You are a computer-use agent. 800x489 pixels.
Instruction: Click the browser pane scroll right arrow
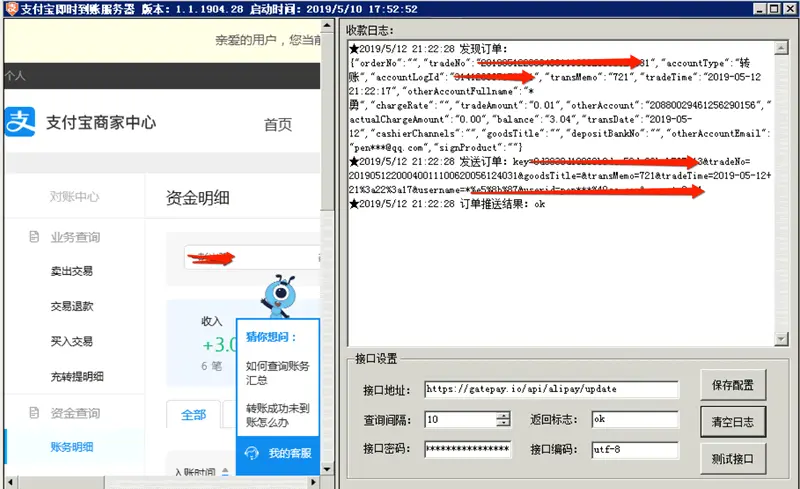click(x=313, y=482)
